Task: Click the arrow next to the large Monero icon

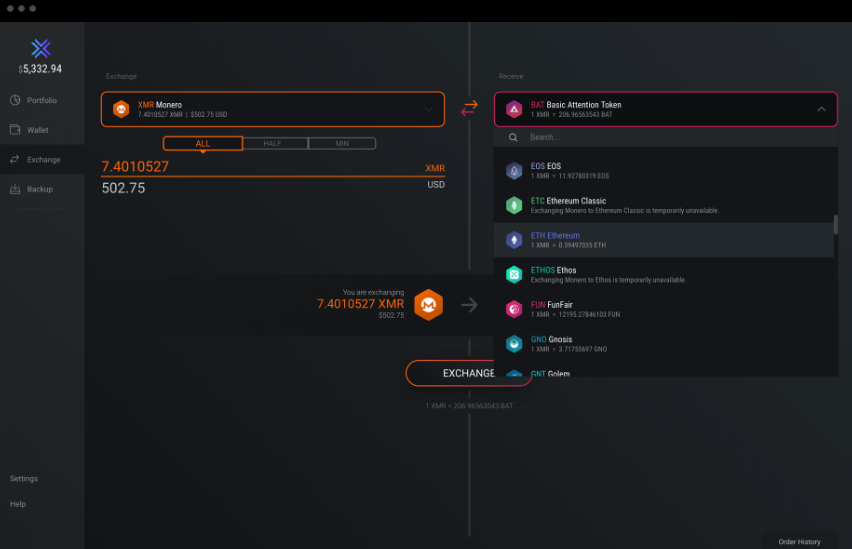Action: [x=469, y=305]
